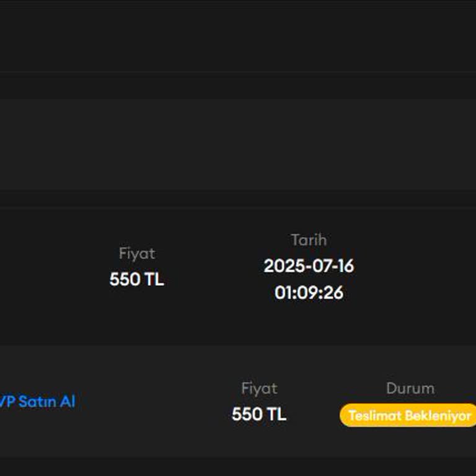Click the large lighter gray empty panel
This screenshot has width=476, height=476.
pyautogui.click(x=238, y=144)
